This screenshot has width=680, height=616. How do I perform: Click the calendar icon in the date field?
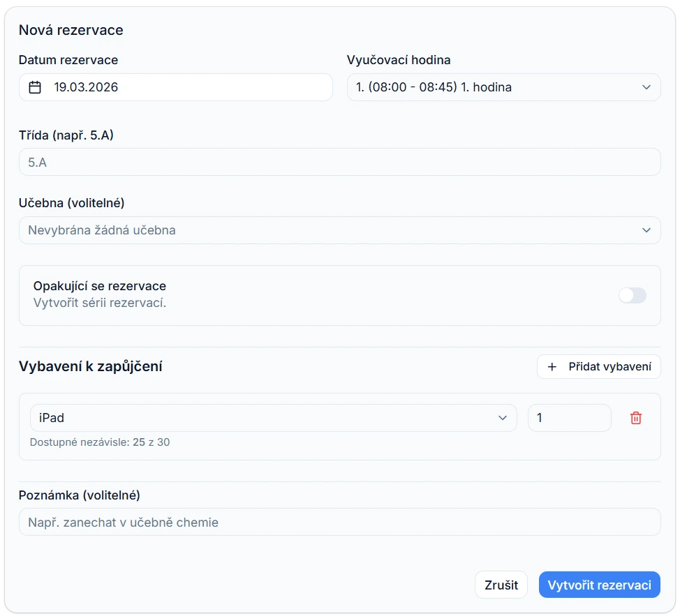tap(35, 87)
